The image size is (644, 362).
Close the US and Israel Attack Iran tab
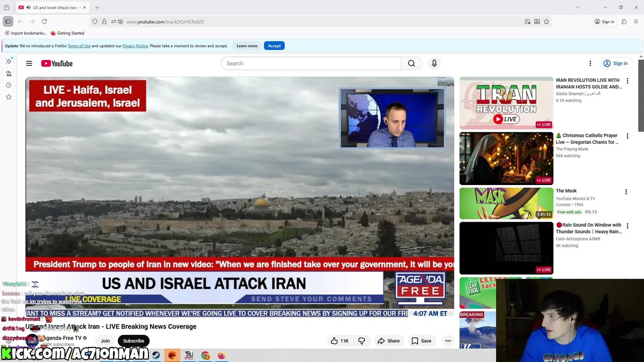(x=85, y=8)
